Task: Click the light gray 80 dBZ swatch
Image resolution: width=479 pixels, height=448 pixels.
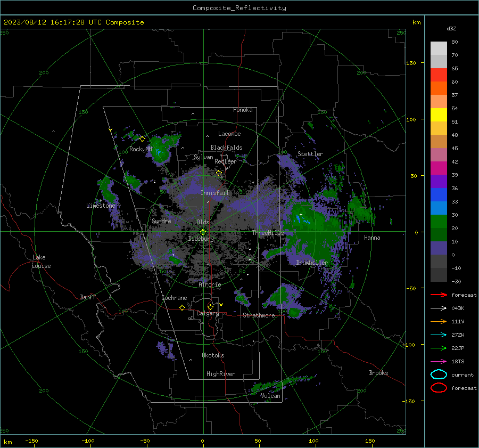Action: (x=439, y=48)
